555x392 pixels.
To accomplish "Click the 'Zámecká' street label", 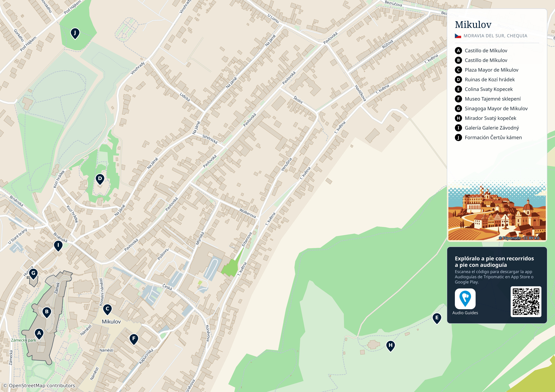I will pos(11,357).
